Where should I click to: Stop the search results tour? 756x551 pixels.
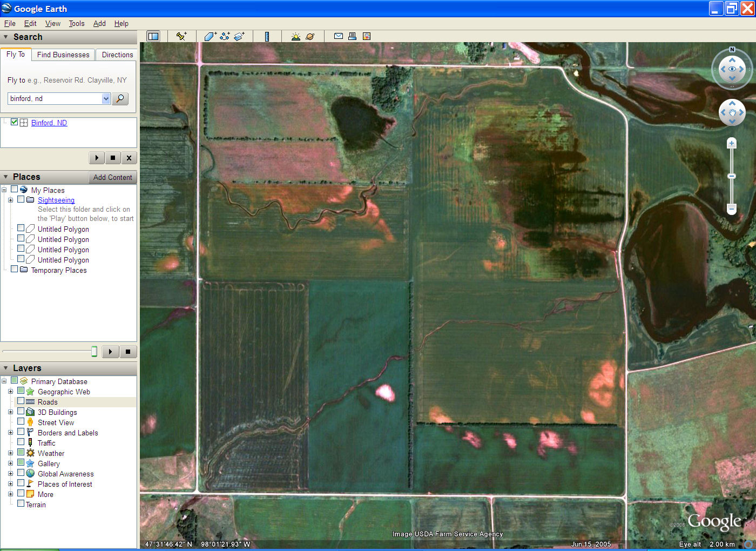click(x=113, y=158)
